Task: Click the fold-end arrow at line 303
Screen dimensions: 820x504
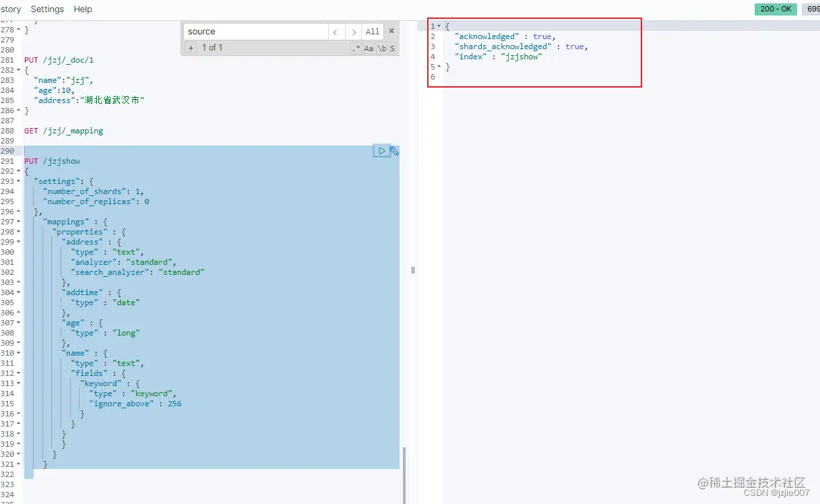Action: [x=19, y=282]
